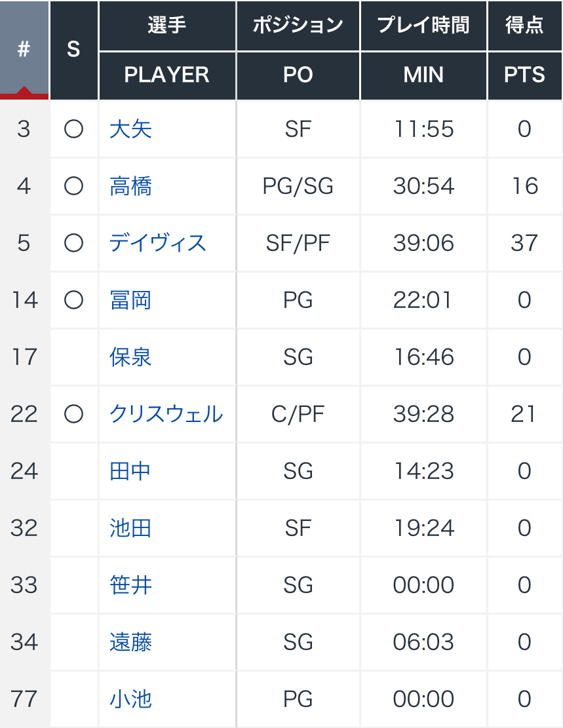
Task: Open player クリスウェル profile link
Action: [x=166, y=414]
